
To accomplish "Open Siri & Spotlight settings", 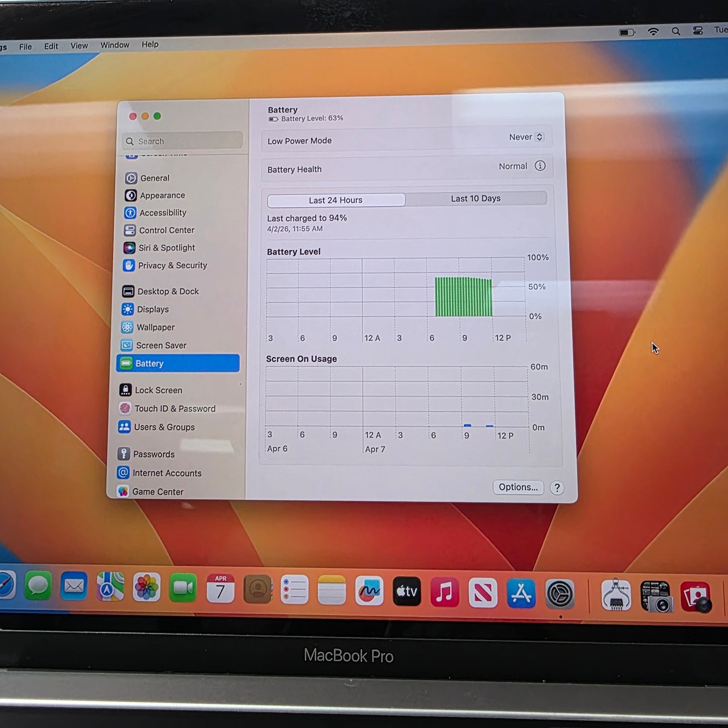I will [166, 247].
